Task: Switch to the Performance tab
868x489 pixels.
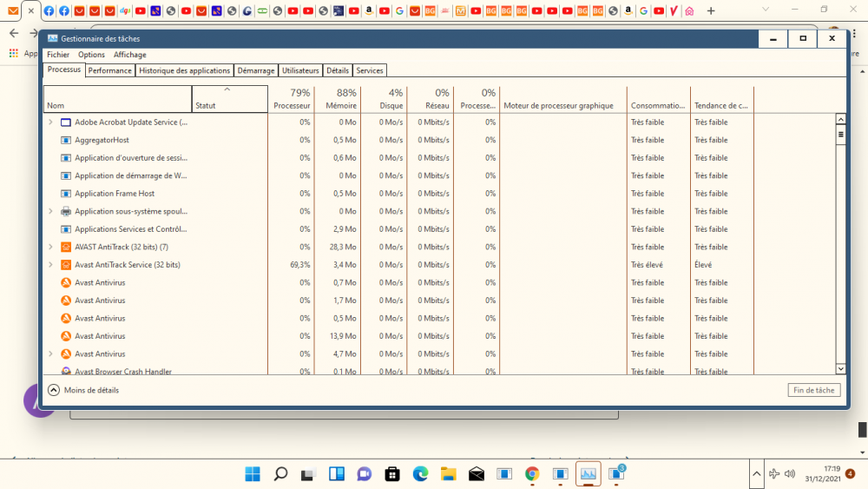Action: 110,70
